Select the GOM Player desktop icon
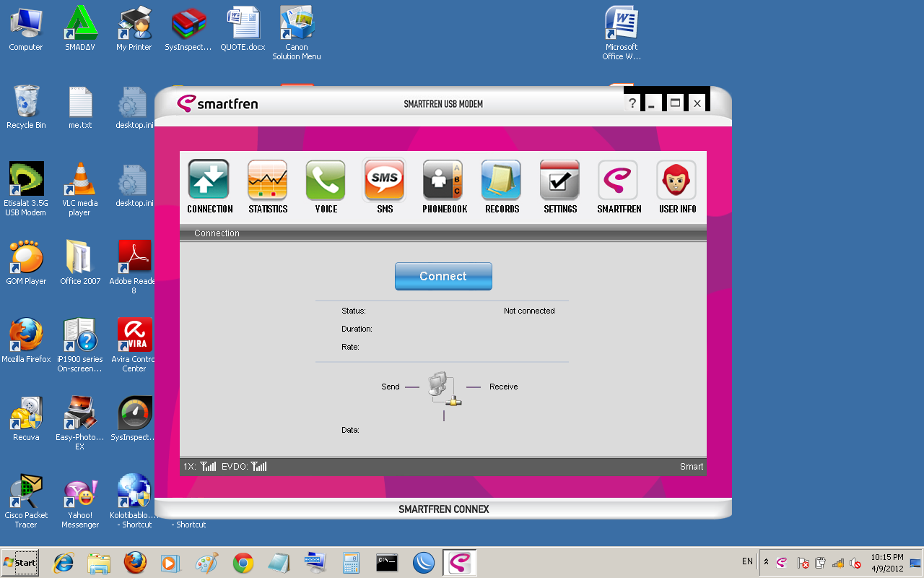The height and width of the screenshot is (578, 924). pos(26,263)
